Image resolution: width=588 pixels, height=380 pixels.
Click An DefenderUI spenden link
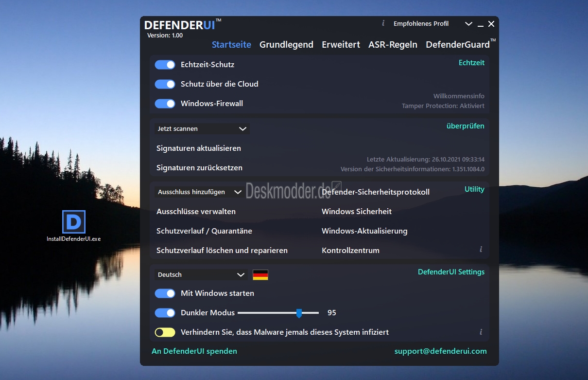click(x=194, y=351)
